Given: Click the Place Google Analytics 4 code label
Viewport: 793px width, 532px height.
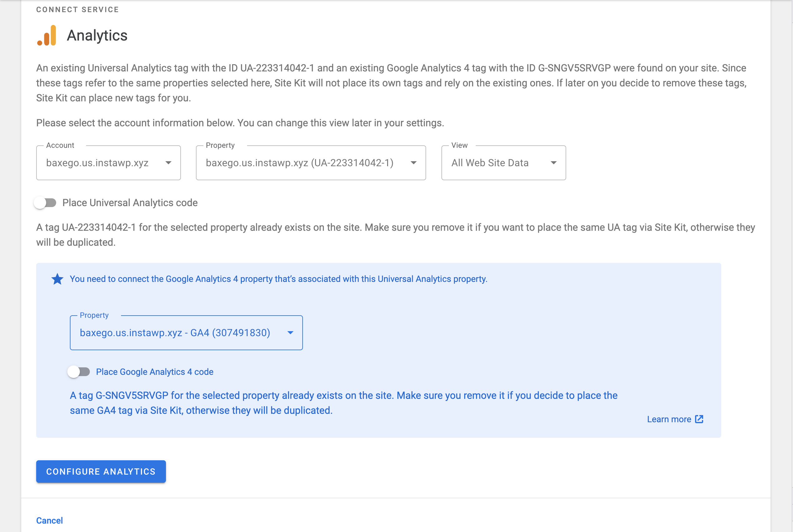Looking at the screenshot, I should click(x=155, y=372).
